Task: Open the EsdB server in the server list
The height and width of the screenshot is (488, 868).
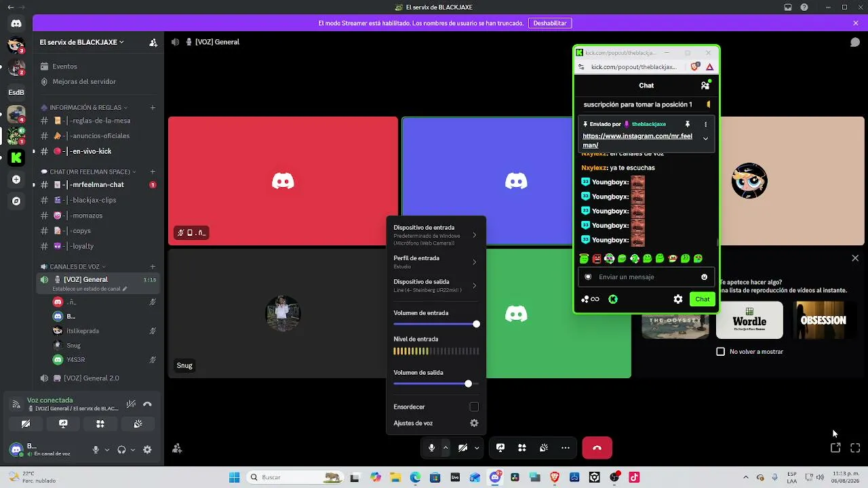Action: (x=16, y=92)
